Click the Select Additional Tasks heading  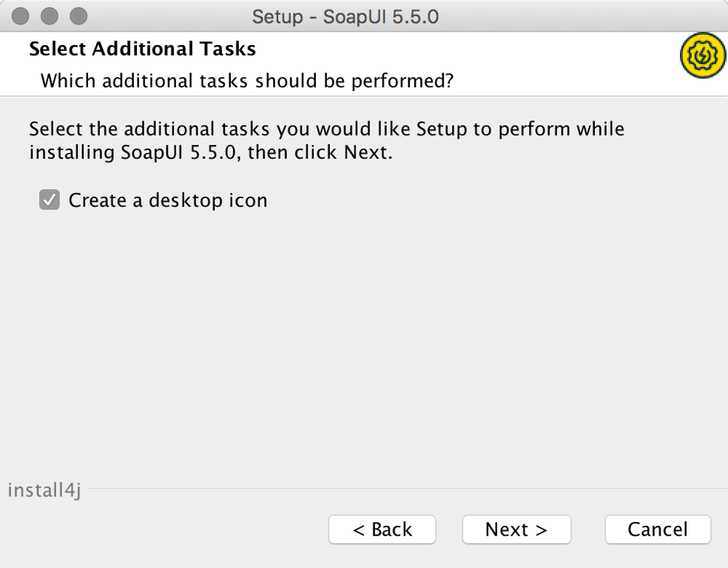coord(141,49)
